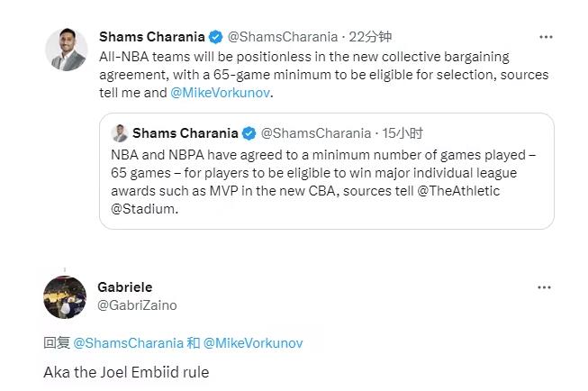Screen dimensions: 588x391
Task: Click Shams Charania name in the quoted tweet
Action: (185, 133)
